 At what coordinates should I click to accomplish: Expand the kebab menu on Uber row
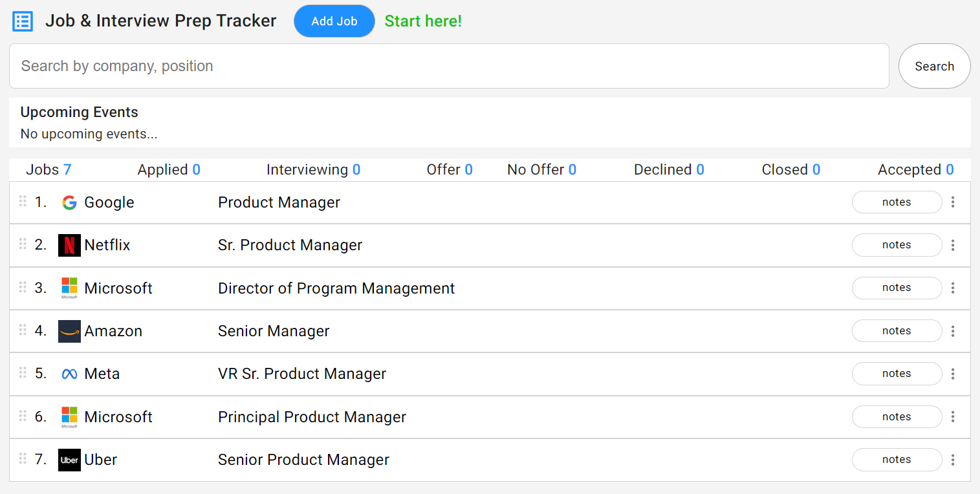(953, 460)
